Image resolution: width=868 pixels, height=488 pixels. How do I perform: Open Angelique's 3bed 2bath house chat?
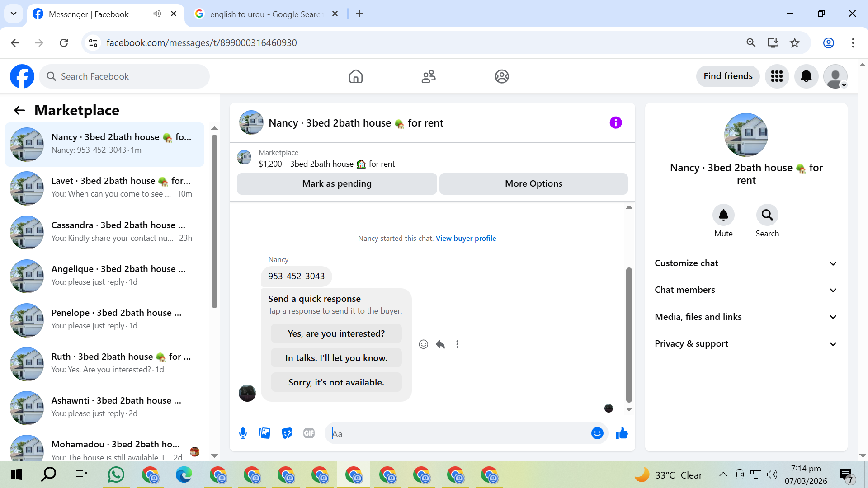coord(105,276)
